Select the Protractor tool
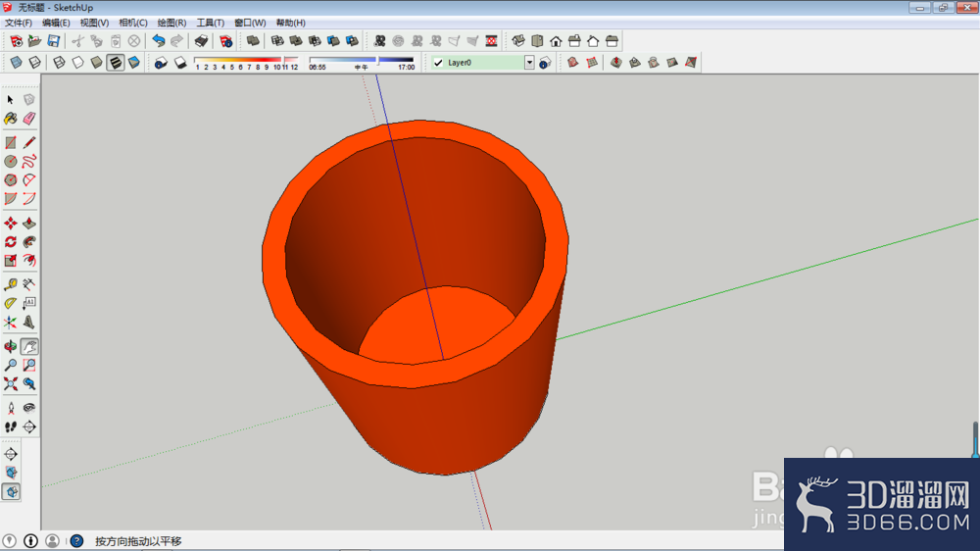980x551 pixels. pos(11,303)
